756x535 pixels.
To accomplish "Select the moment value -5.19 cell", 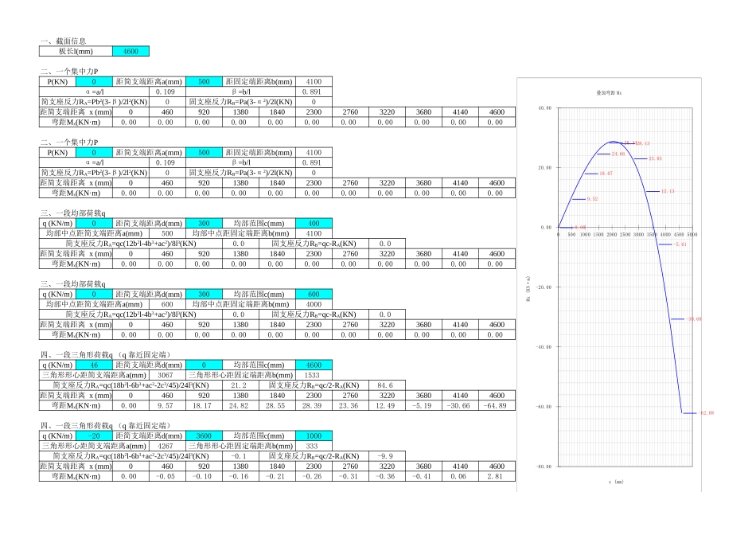I will (424, 406).
